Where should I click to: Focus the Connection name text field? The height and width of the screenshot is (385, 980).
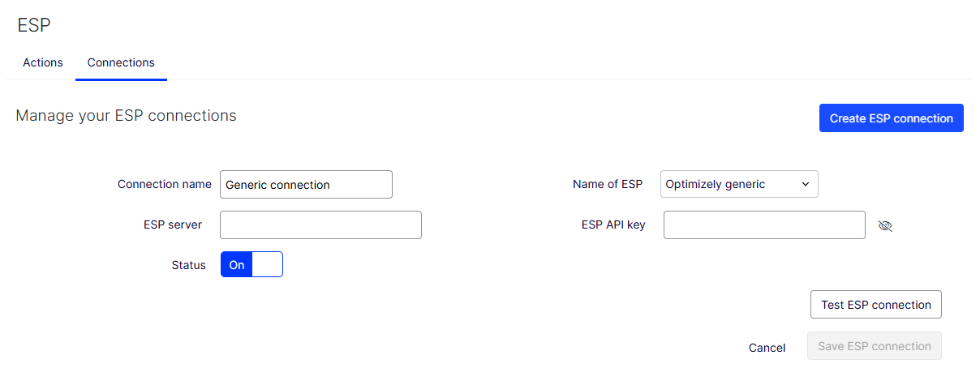[x=306, y=185]
